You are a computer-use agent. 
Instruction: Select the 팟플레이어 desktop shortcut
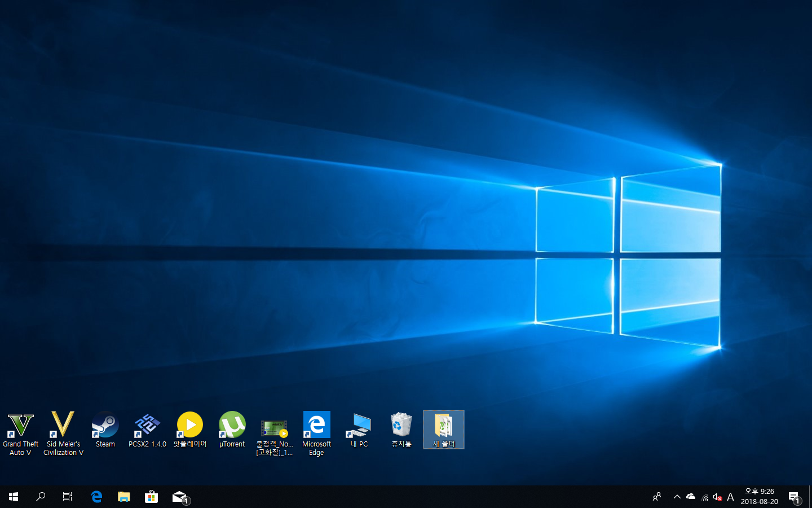(x=190, y=430)
